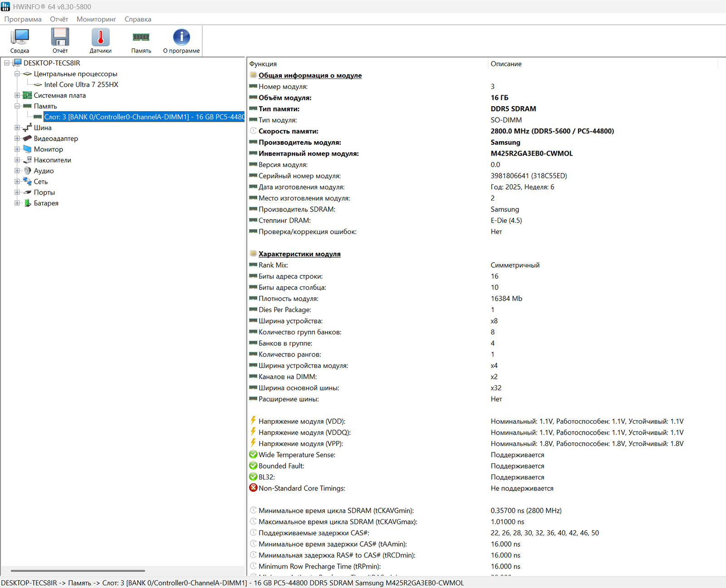Click the tree panel horizontal scrollbar
Image resolution: width=726 pixels, height=588 pixels.
(x=78, y=571)
